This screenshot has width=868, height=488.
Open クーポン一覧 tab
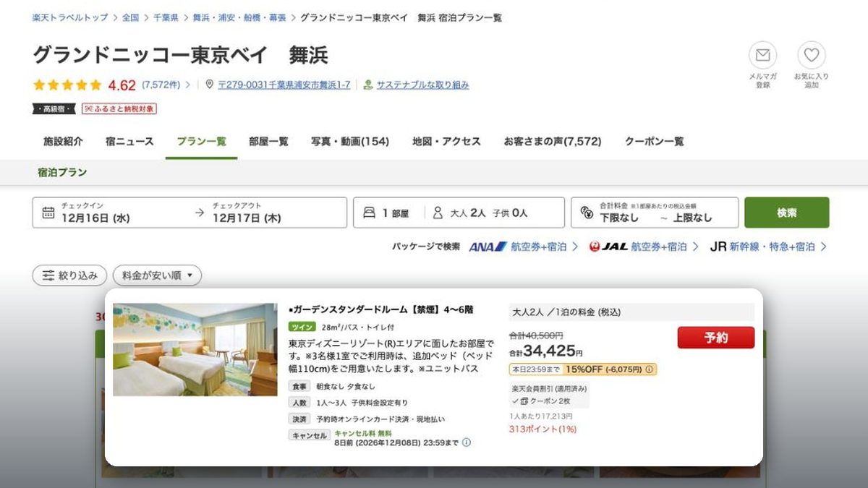[654, 142]
